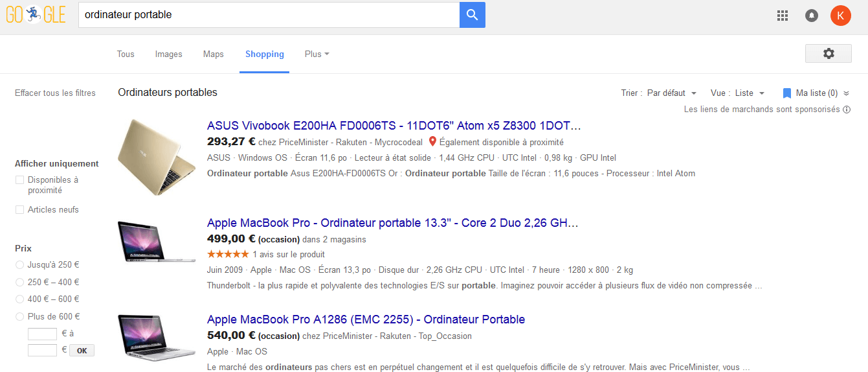Click the Ma liste bookmark icon
868x372 pixels.
pos(787,93)
